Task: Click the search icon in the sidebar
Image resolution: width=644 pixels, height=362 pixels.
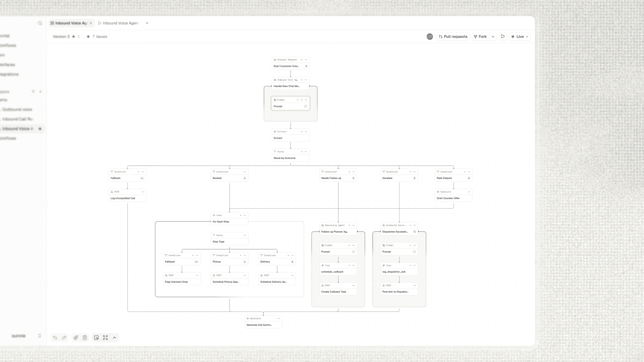Action: [40, 23]
